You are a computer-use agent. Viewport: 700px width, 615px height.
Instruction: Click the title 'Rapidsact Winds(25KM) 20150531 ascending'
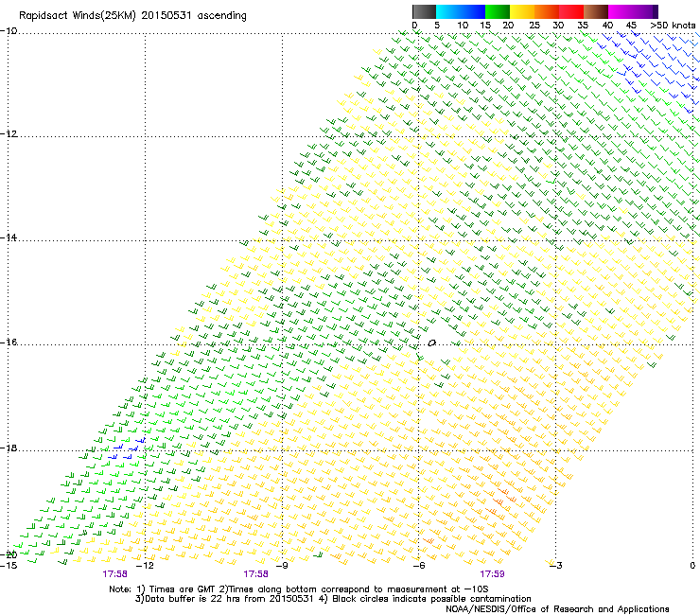[x=132, y=16]
